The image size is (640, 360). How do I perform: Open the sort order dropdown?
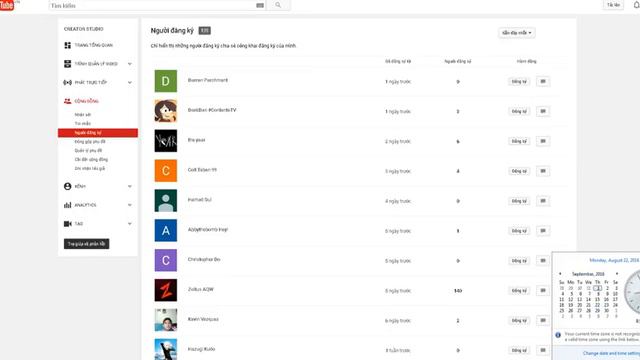(x=517, y=33)
